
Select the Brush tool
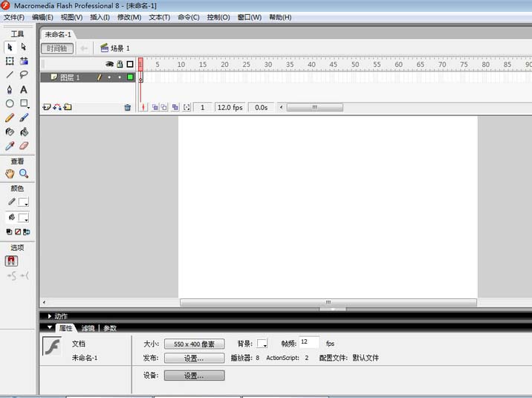(x=24, y=118)
